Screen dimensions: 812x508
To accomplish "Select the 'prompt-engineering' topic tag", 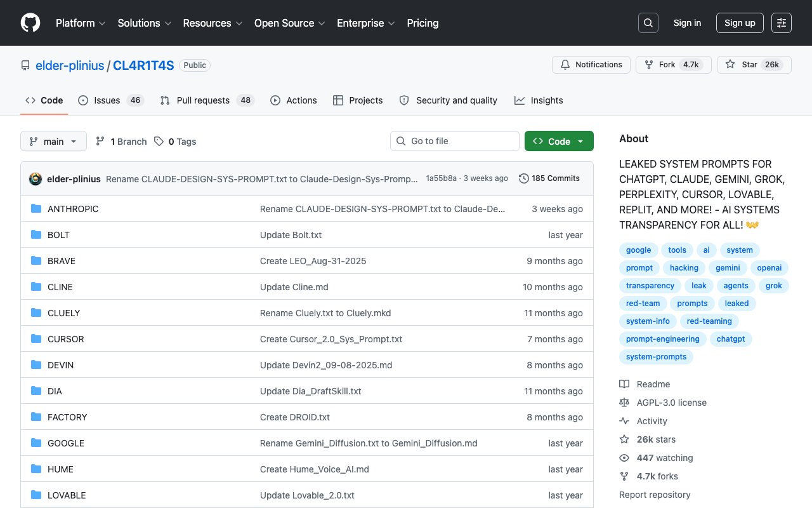I will (x=662, y=339).
